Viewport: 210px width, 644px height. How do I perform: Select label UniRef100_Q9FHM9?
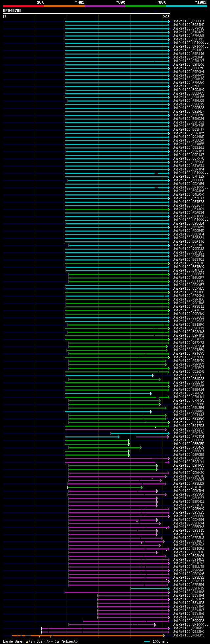pyautogui.click(x=188, y=509)
